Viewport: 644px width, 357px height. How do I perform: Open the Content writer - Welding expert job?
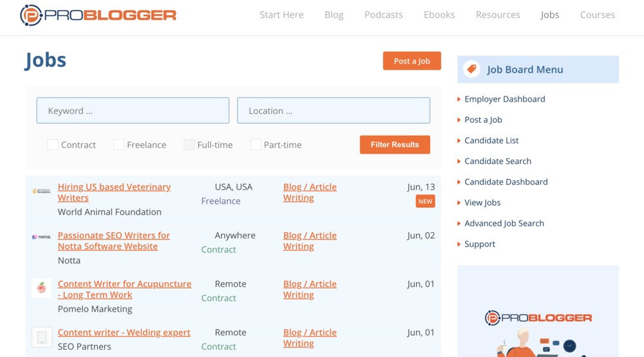[124, 332]
